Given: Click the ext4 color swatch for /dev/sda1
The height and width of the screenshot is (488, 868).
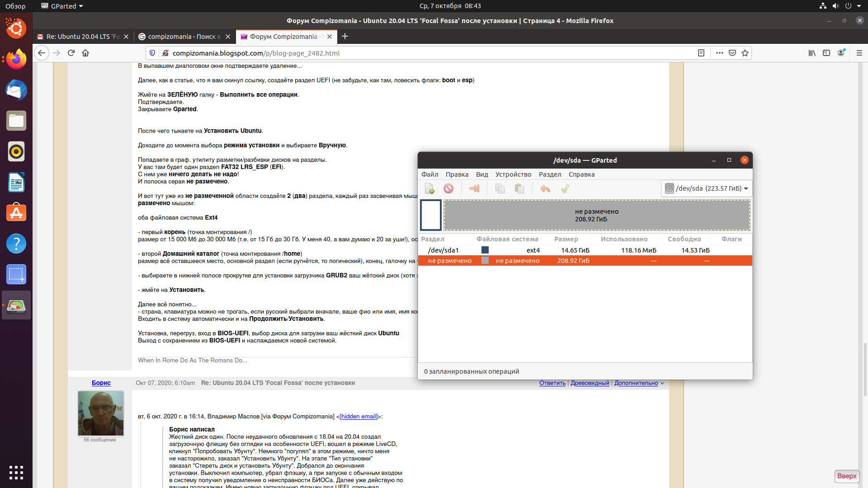Looking at the screenshot, I should [485, 250].
